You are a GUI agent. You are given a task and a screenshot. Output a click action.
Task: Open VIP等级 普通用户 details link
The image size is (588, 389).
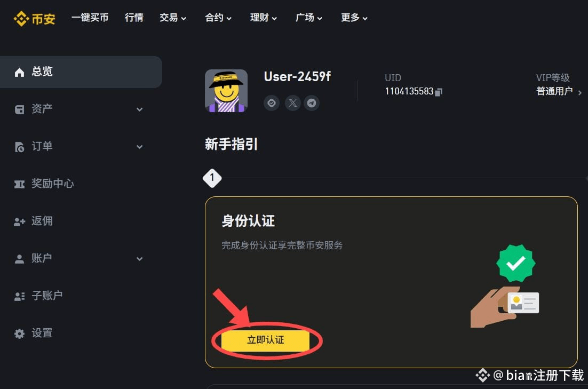tap(558, 91)
